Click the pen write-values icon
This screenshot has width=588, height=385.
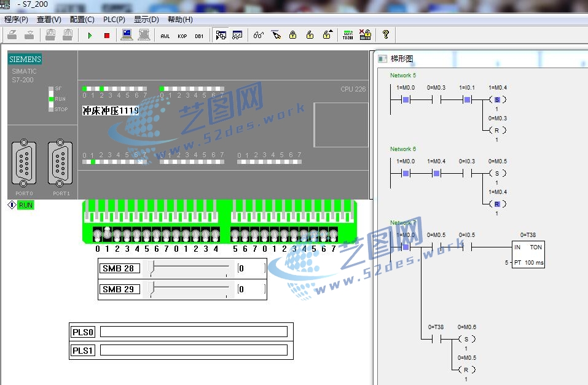276,35
